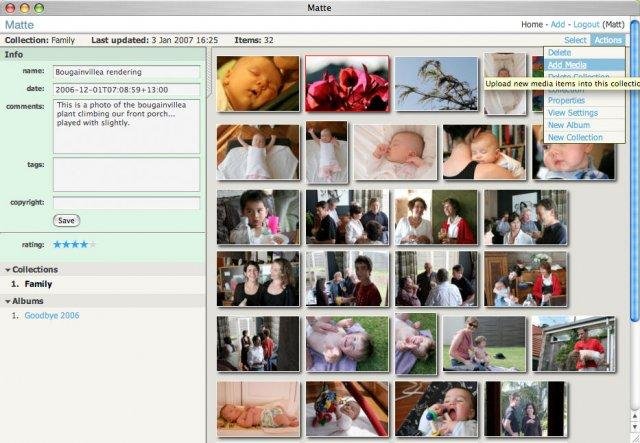Viewport: 640px width, 443px height.
Task: Select the teen in red shirt thumbnail
Action: pos(347,278)
